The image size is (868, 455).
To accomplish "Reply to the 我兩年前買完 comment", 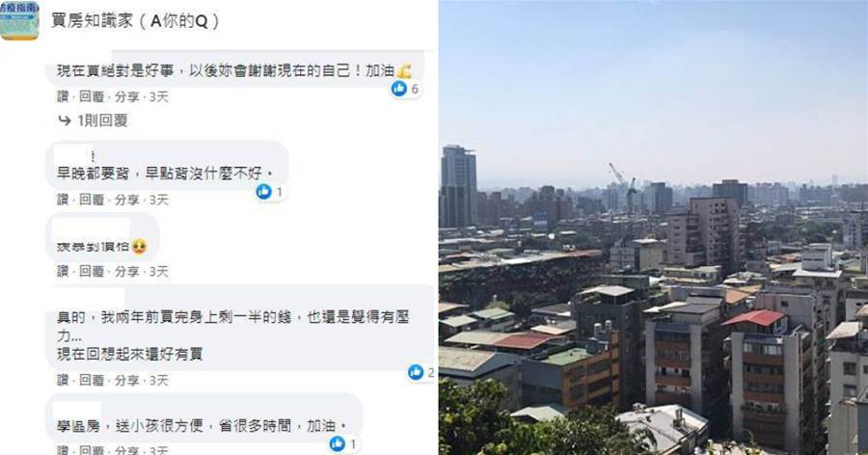I will pos(92,380).
